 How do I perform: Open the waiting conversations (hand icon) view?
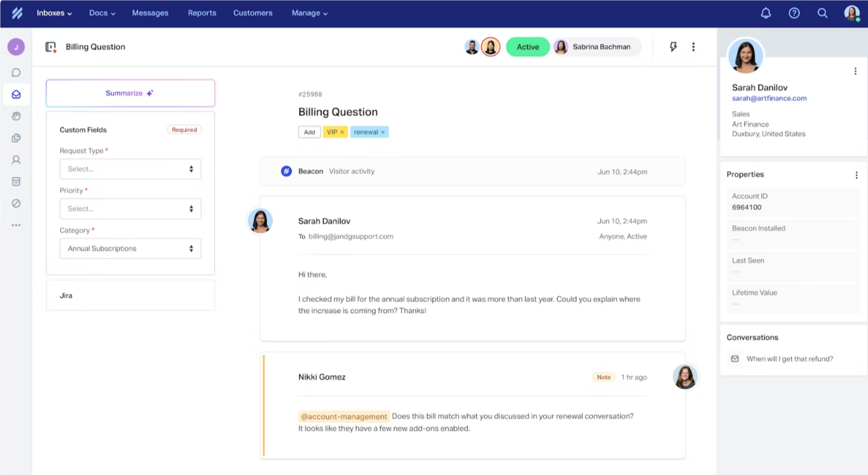16,116
